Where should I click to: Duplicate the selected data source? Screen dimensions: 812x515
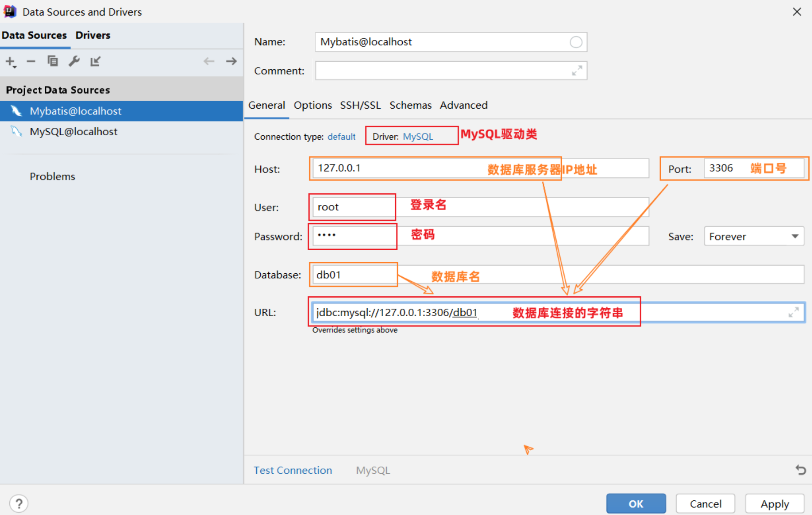(53, 61)
